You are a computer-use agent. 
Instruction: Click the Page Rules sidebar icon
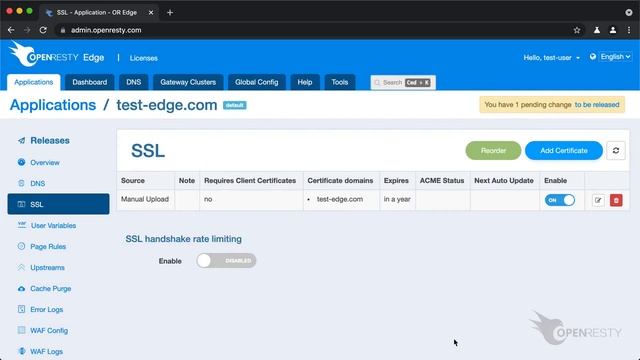point(22,246)
